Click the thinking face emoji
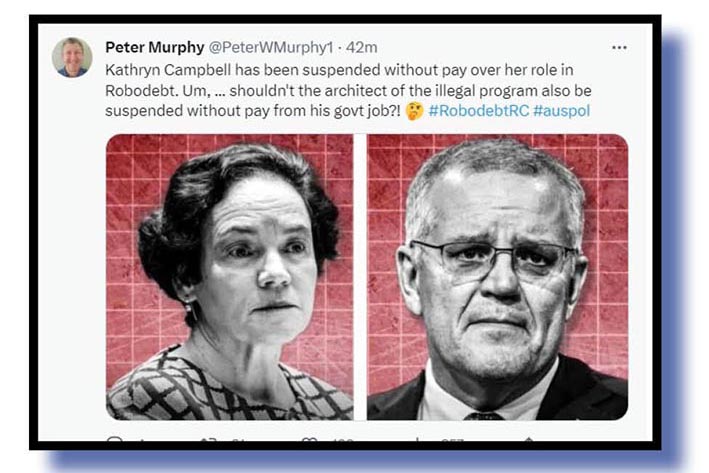The width and height of the screenshot is (709, 473). pyautogui.click(x=414, y=111)
